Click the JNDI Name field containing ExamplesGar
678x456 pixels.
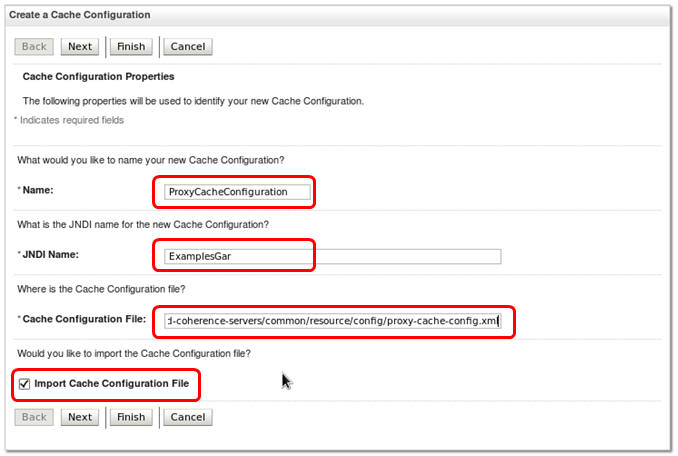(331, 256)
